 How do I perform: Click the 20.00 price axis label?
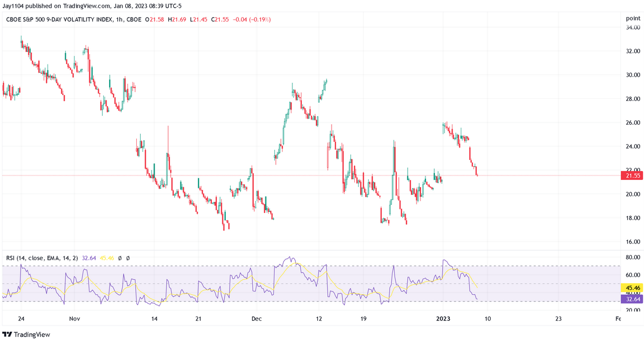point(633,194)
